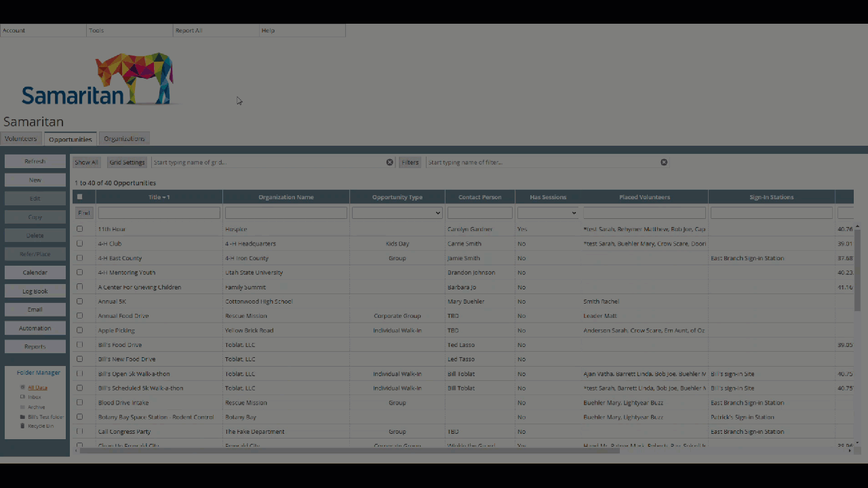This screenshot has height=488, width=868.
Task: Open the Tools menu
Action: 96,30
